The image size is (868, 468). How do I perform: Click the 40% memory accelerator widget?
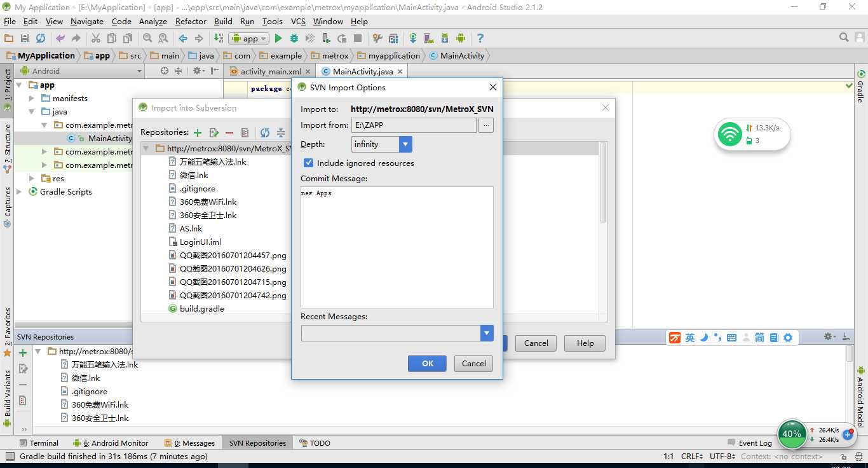792,434
